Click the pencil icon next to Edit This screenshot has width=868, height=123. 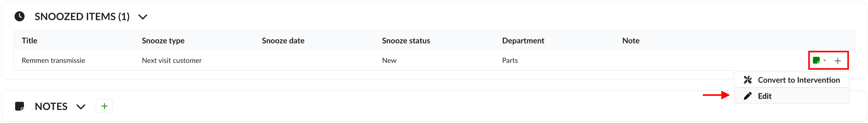coord(748,96)
